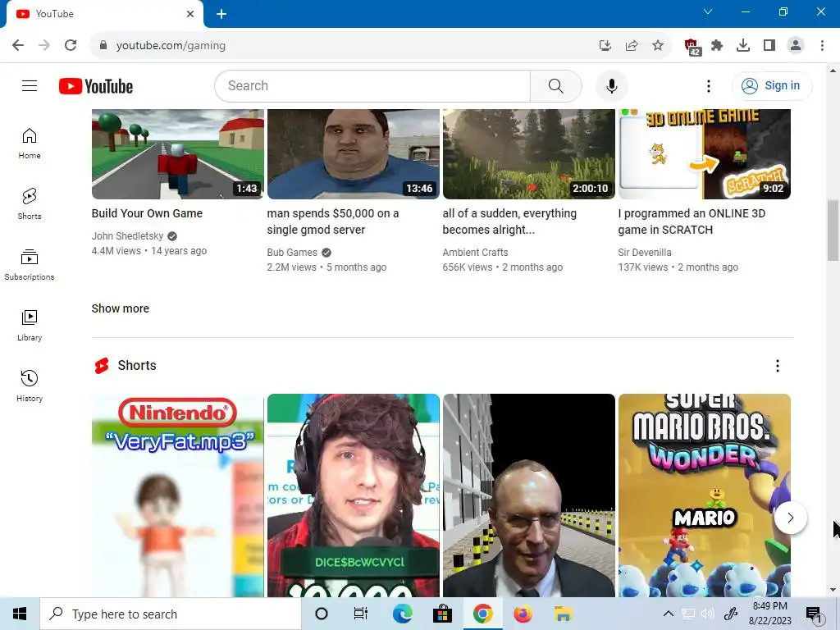Open the 2:00:10 Minecraft ambient video thumbnail
Viewport: 840px width, 630px height.
(529, 153)
